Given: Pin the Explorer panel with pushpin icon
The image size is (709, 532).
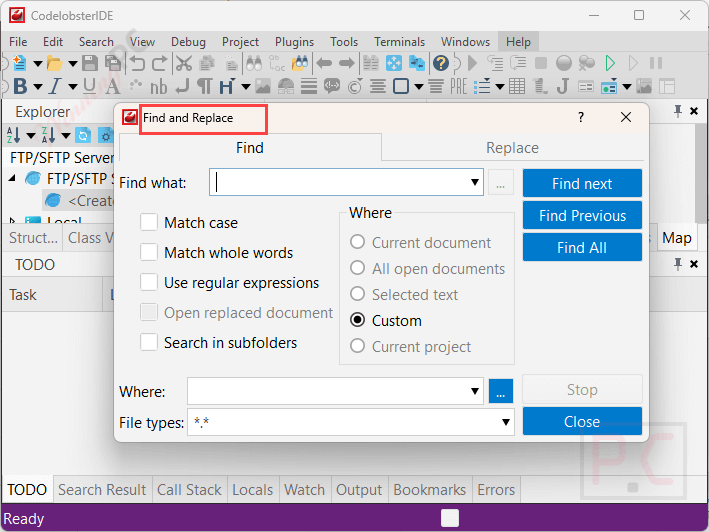Looking at the screenshot, I should pyautogui.click(x=677, y=111).
